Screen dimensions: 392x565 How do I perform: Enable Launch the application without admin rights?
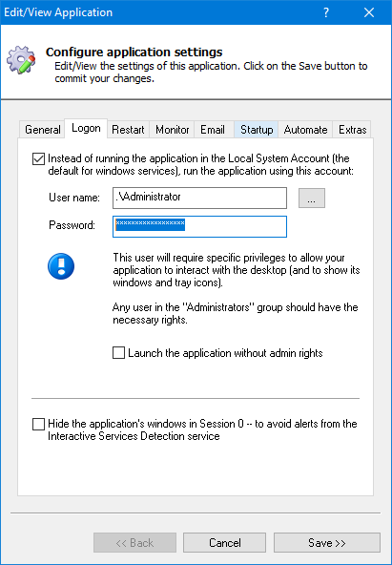[x=118, y=353]
